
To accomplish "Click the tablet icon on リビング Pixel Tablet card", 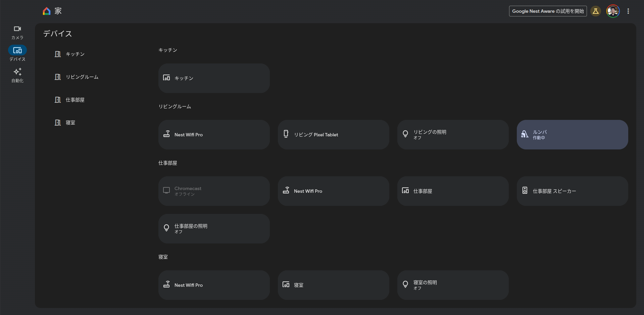I will click(286, 134).
